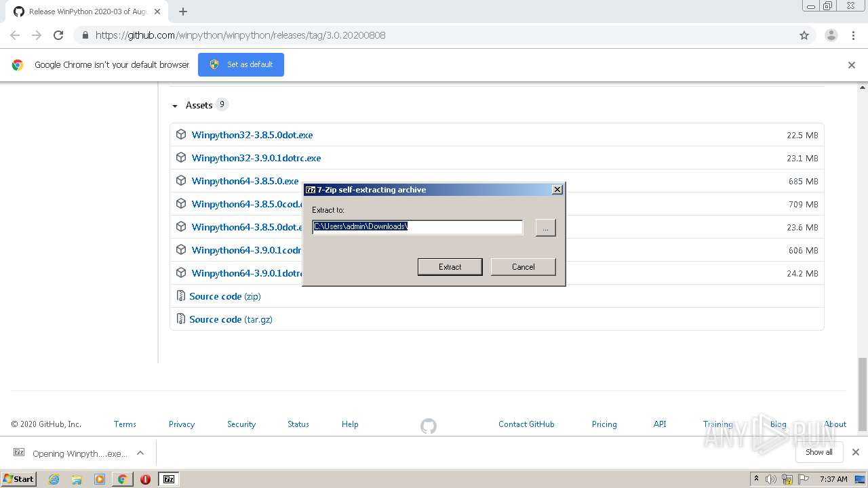The width and height of the screenshot is (868, 488).
Task: Click package icon beside Winpython64-3.8.5.0cod
Action: click(181, 203)
